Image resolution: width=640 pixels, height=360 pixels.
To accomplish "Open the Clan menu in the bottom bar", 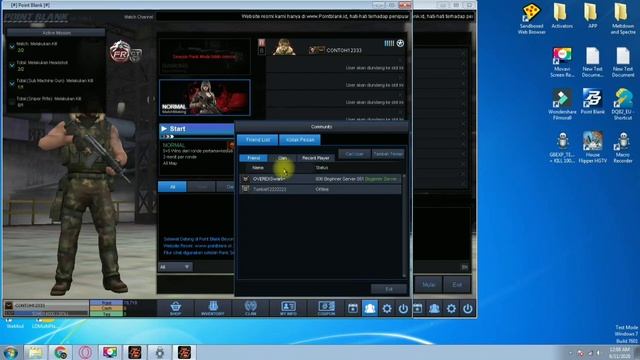I will coord(251,308).
